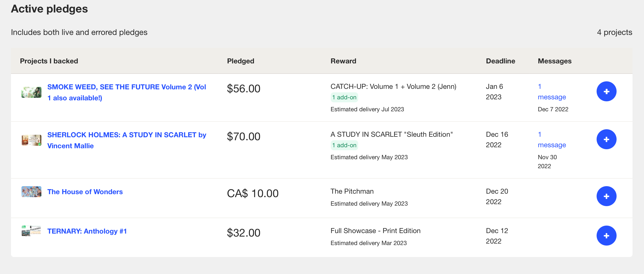Image resolution: width=644 pixels, height=274 pixels.
Task: Click the Dec 16 2022 deadline
Action: pos(497,139)
